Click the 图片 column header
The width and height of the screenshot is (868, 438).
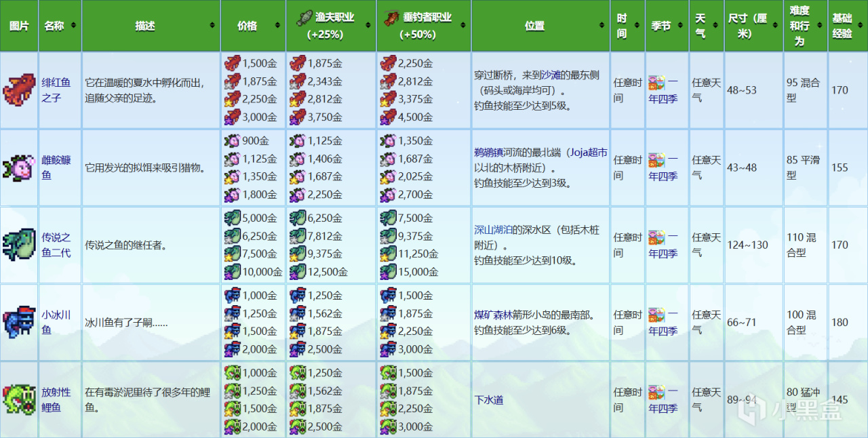[x=19, y=26]
